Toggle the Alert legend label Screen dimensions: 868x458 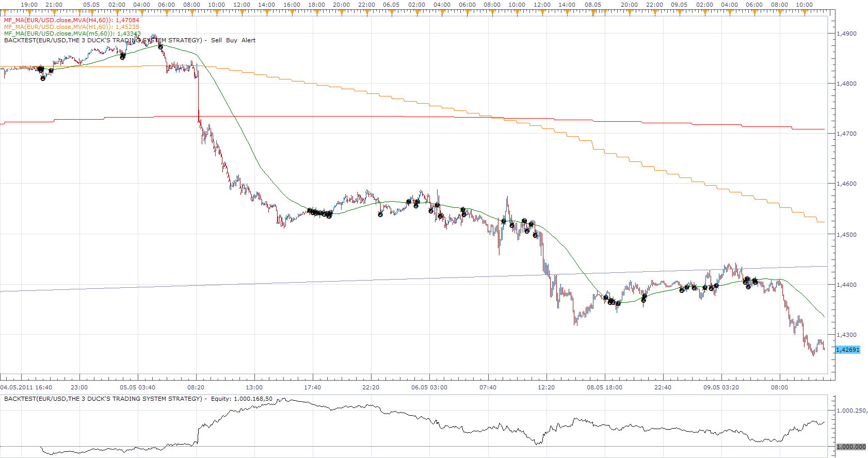[x=248, y=40]
